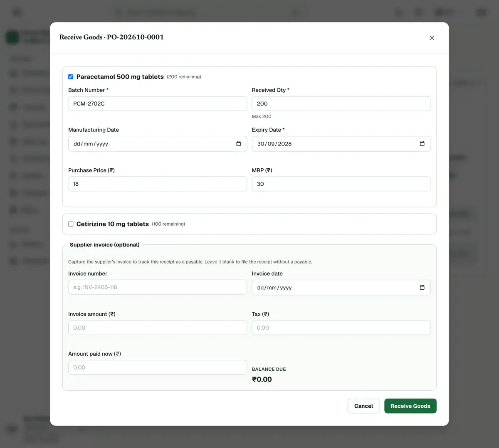Tick the Cetirizine 10 mg tablets checkbox
The width and height of the screenshot is (499, 448).
[x=71, y=224]
